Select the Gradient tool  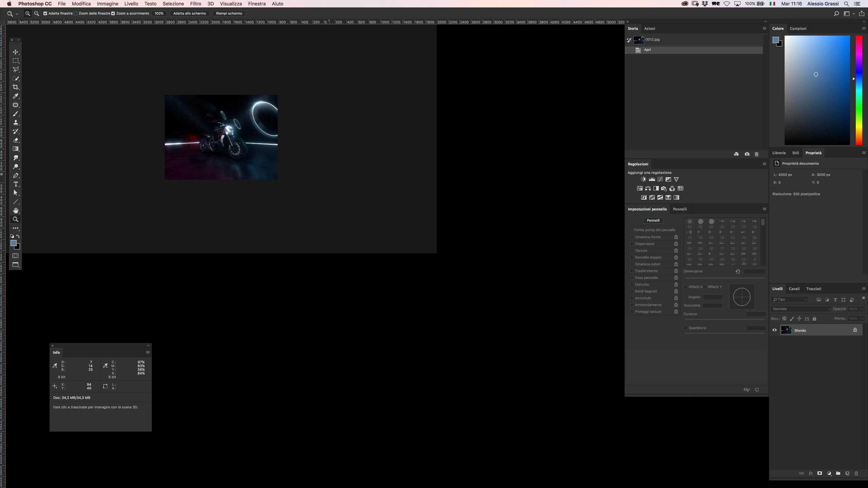coord(16,149)
